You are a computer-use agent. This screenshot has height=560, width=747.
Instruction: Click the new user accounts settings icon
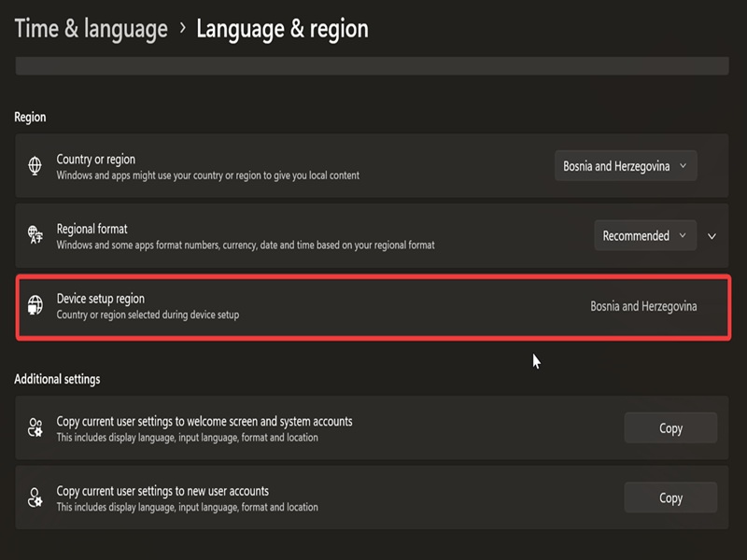[35, 497]
